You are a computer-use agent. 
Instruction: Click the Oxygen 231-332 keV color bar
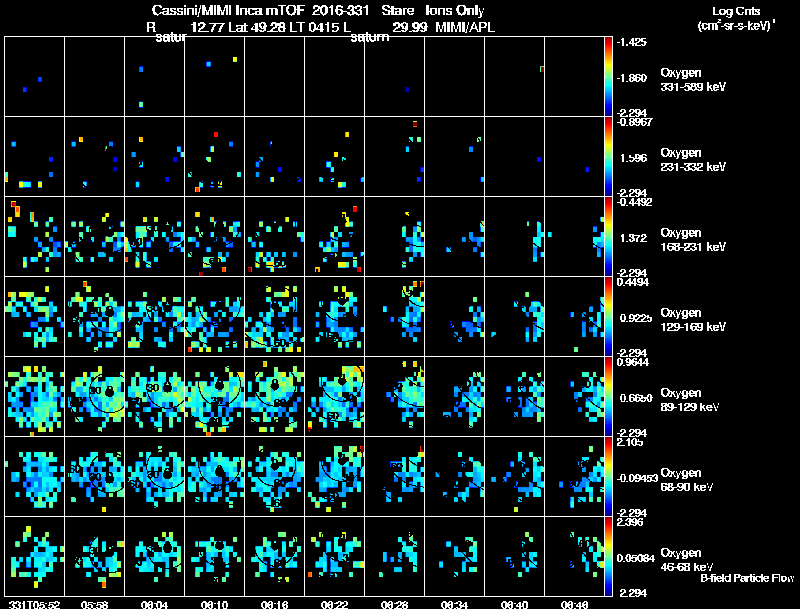click(x=608, y=157)
